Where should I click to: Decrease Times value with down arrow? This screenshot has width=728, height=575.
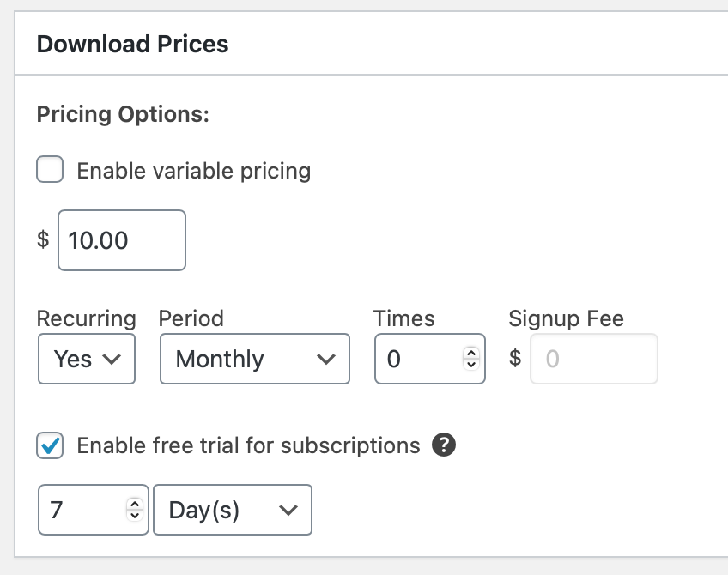coord(471,364)
